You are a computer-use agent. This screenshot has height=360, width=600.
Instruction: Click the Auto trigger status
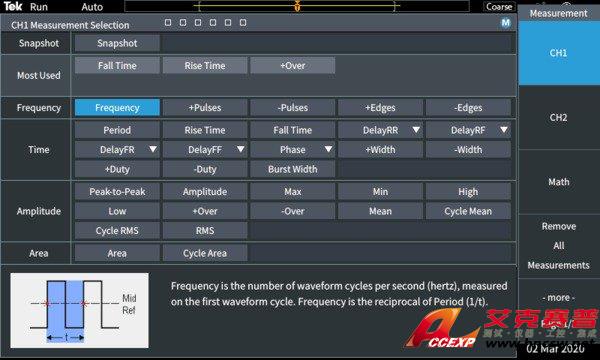point(92,7)
